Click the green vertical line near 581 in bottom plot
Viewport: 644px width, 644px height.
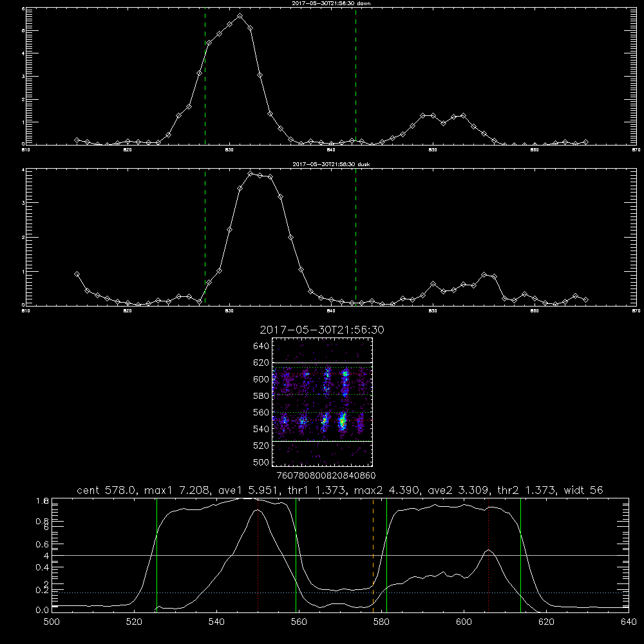[x=386, y=554]
